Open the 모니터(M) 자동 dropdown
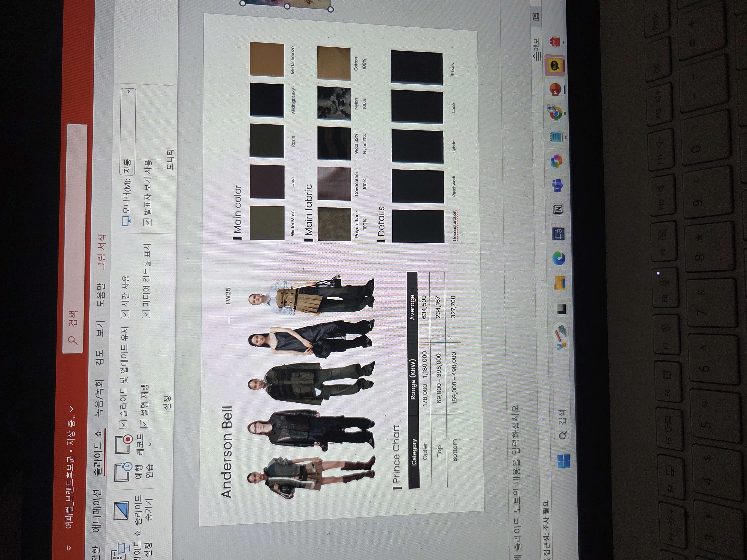This screenshot has width=747, height=560. (x=128, y=132)
